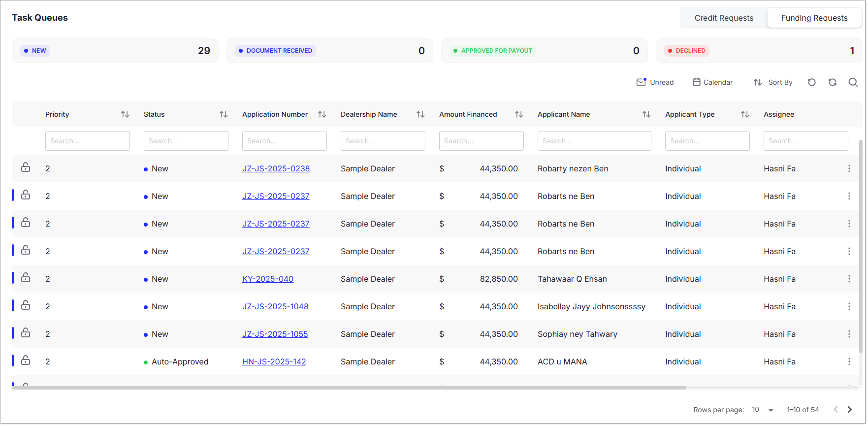The width and height of the screenshot is (868, 426).
Task: Toggle lock on HN-JS-2025-142 row
Action: coord(26,360)
